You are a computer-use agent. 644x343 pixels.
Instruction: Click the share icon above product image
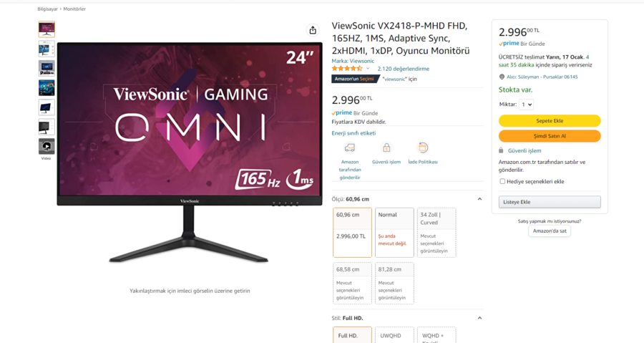(313, 30)
